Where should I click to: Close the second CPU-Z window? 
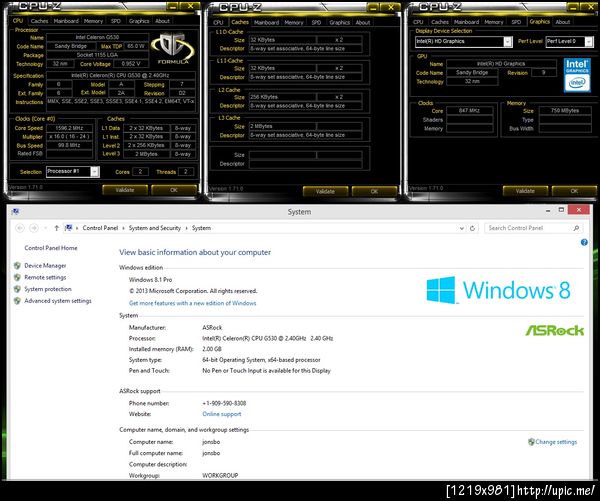click(x=390, y=7)
